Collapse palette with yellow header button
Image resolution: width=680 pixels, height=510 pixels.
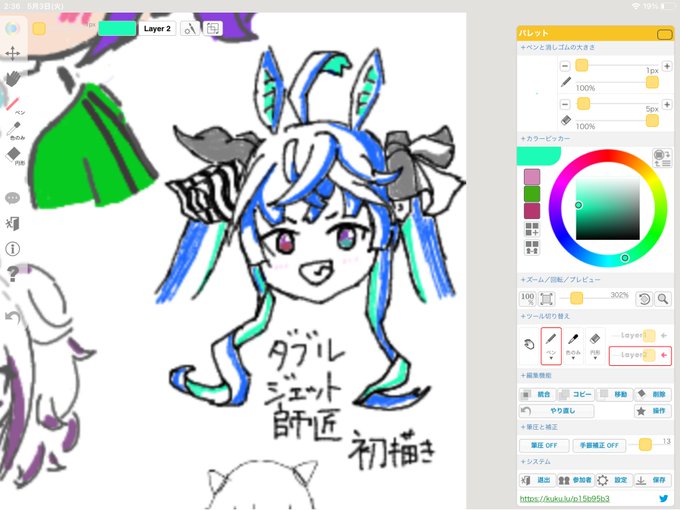coord(664,34)
